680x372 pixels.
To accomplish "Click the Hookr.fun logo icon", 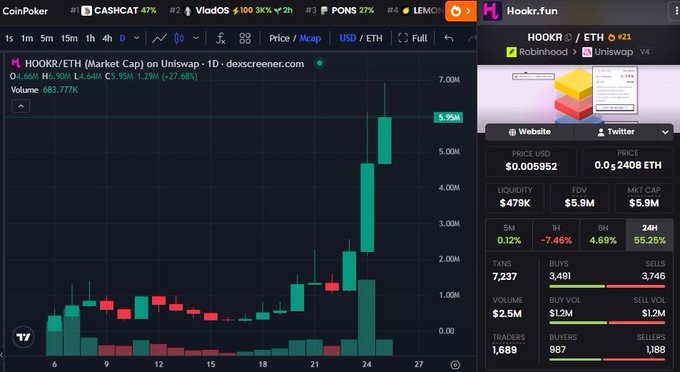I will coord(492,11).
